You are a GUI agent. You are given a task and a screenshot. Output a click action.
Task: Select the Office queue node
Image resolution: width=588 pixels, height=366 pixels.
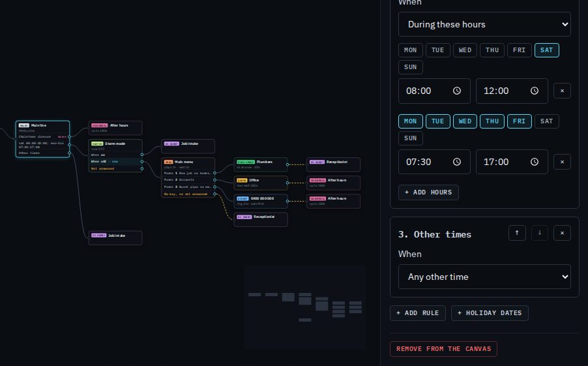click(261, 183)
